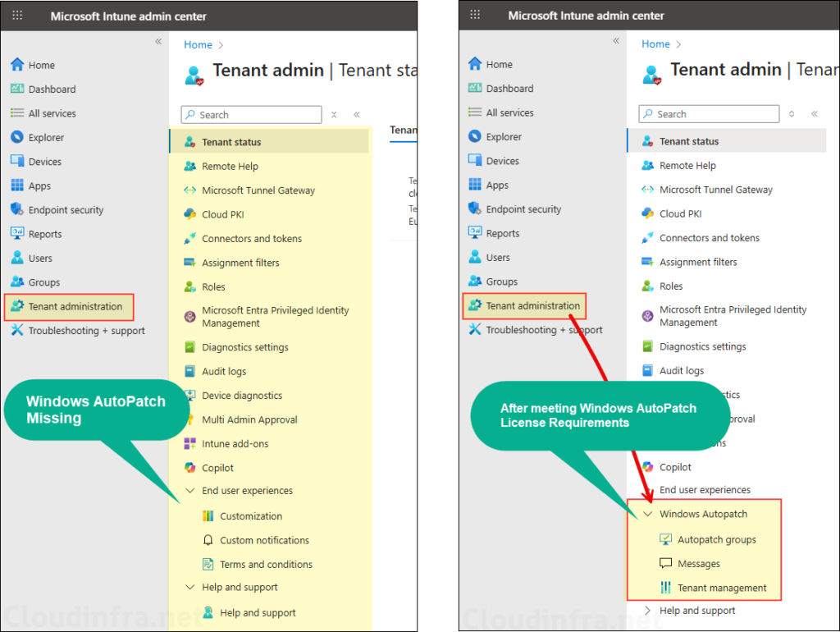Open Multi Admin Approval
Screen dimensions: 840x632
point(249,419)
